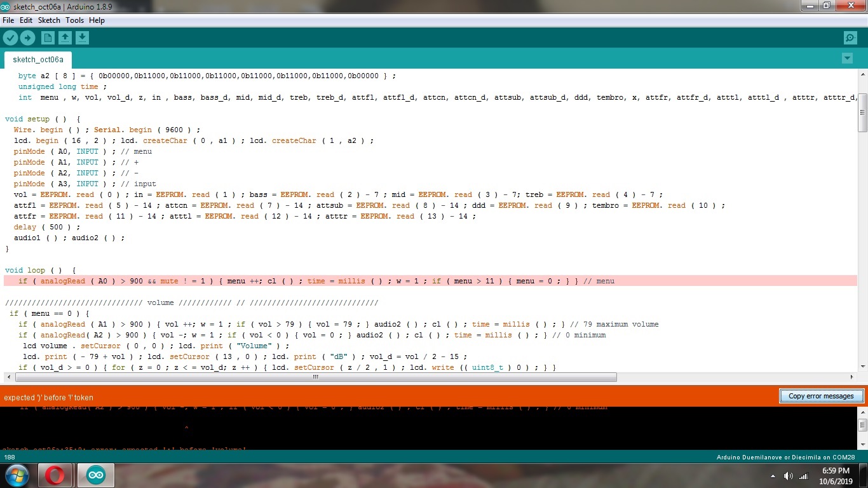Click the Save sketch down-arrow icon
This screenshot has width=868, height=488.
coord(82,38)
